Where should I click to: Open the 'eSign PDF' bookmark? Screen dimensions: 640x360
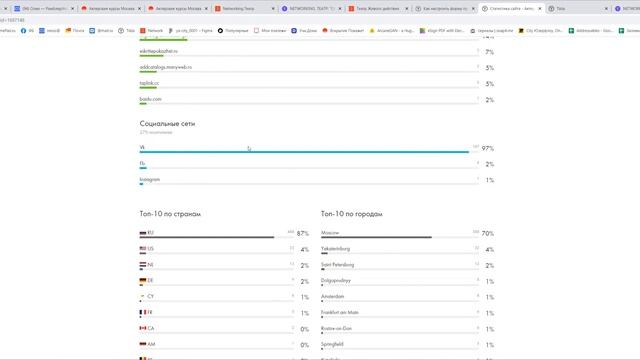point(442,31)
